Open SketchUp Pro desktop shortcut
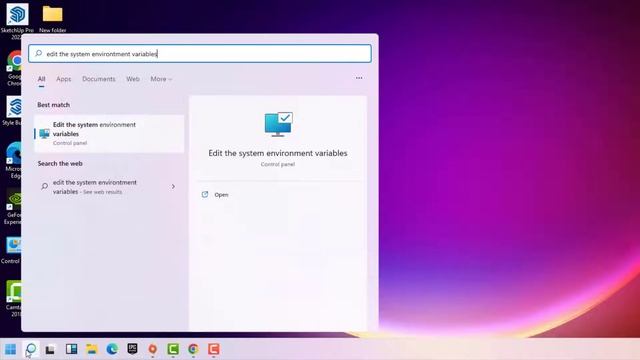 tap(17, 21)
